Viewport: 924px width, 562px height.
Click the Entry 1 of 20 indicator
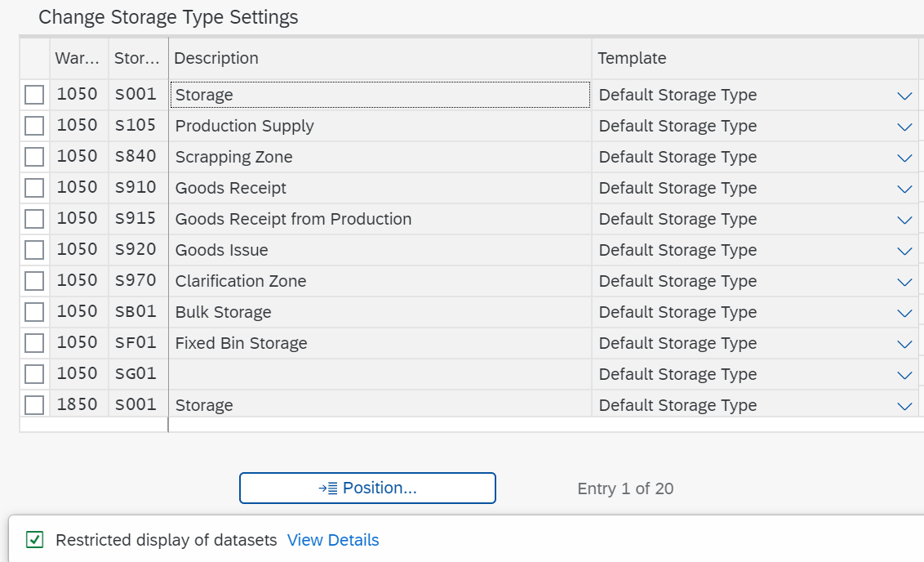point(625,488)
